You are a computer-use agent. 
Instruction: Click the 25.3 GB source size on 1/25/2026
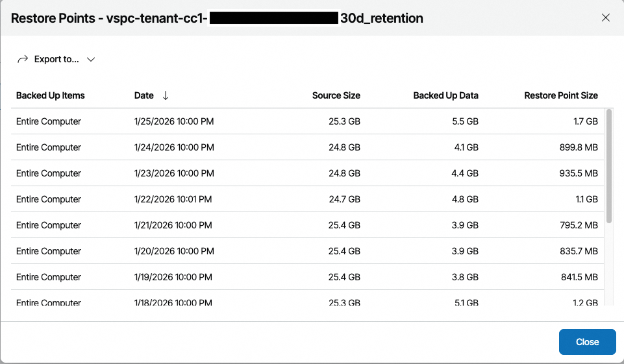pos(344,121)
